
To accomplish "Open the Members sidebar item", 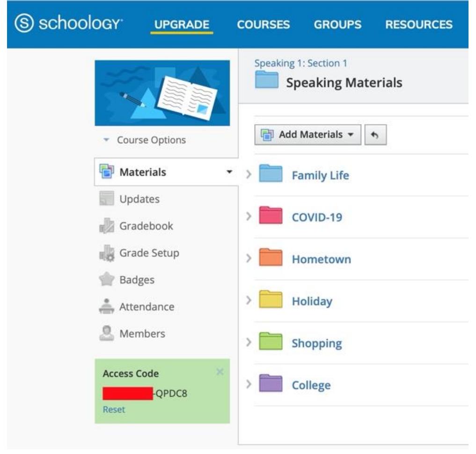I will click(x=142, y=334).
